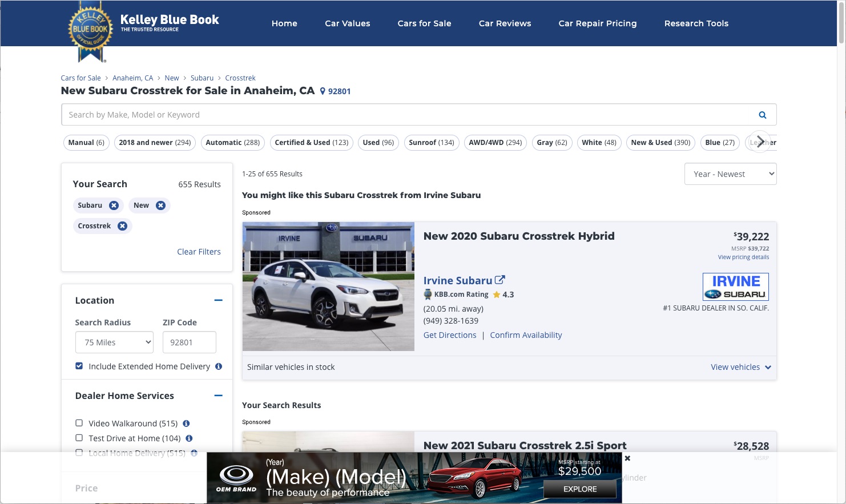Check the Test Drive at Home option
The width and height of the screenshot is (846, 504).
(79, 438)
